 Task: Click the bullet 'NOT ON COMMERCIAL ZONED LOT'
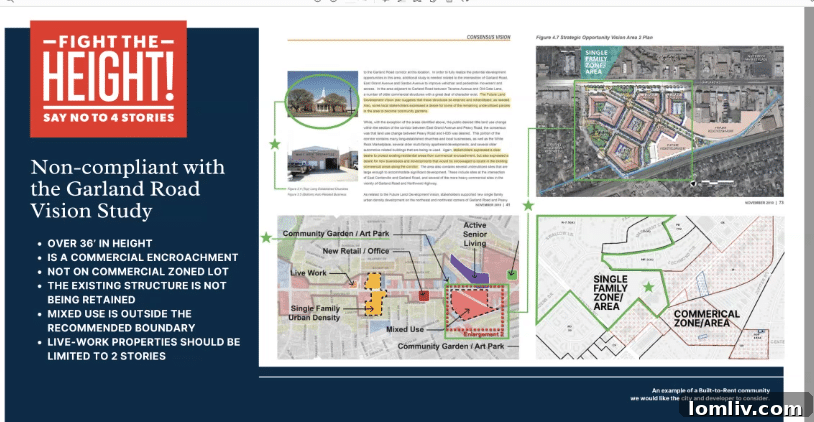click(x=138, y=271)
